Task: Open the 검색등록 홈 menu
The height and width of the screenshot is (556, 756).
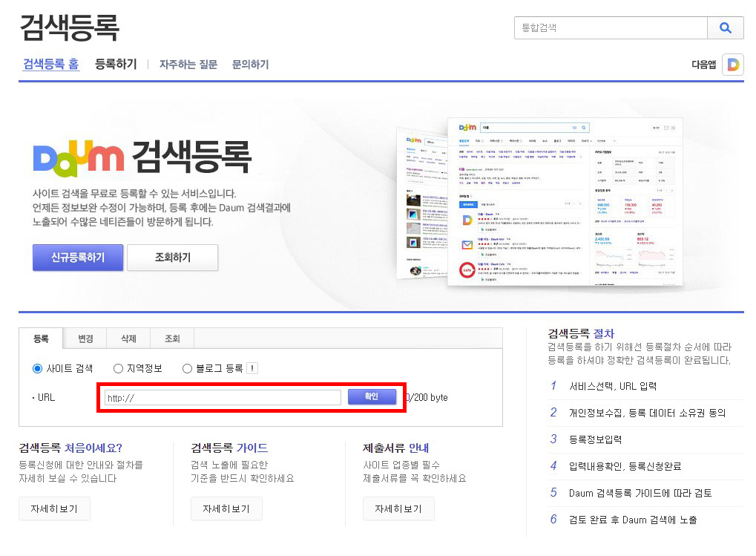Action: [51, 64]
